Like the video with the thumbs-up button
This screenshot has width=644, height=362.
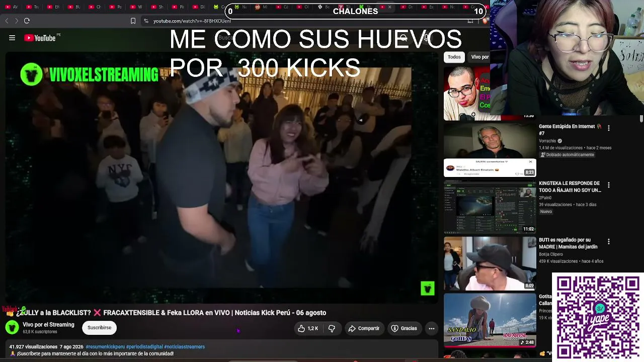pyautogui.click(x=307, y=328)
